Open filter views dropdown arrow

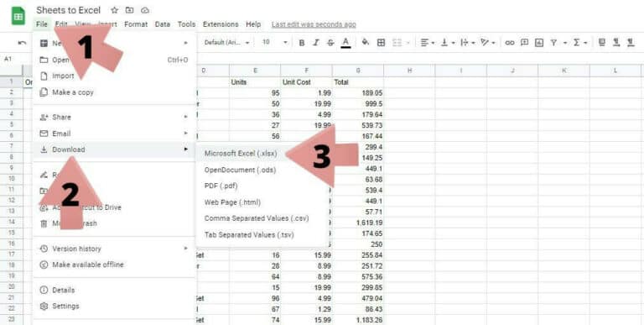pyautogui.click(x=565, y=43)
